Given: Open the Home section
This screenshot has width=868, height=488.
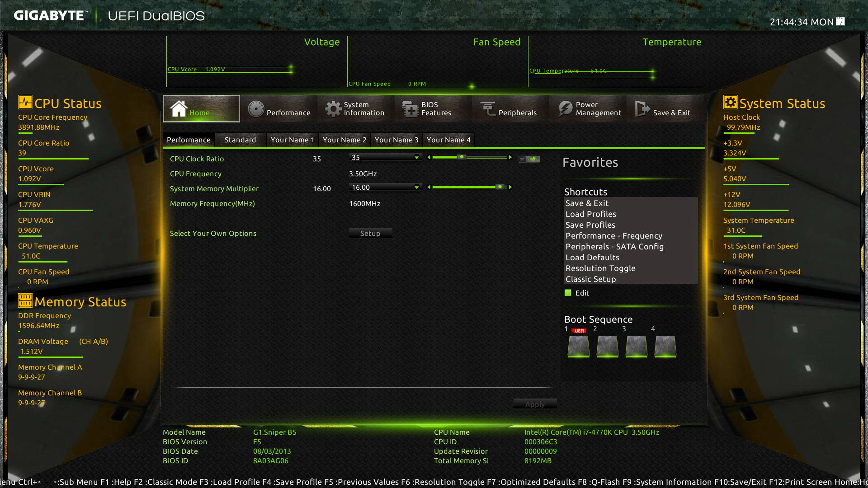Looking at the screenshot, I should click(201, 108).
